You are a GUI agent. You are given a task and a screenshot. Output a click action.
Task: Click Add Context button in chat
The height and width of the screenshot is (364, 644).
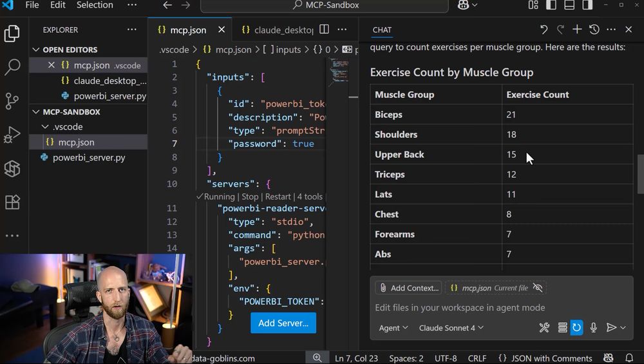408,287
